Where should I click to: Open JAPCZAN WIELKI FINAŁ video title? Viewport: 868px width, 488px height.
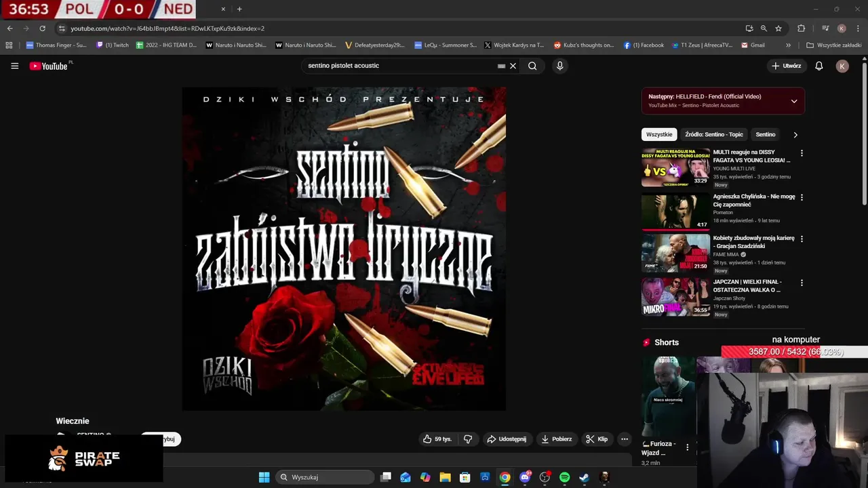[x=748, y=286]
